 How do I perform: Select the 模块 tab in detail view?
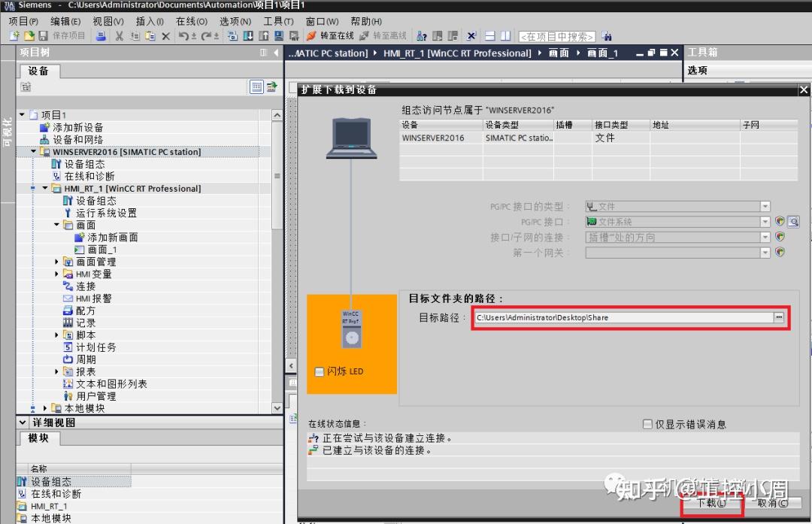[38, 438]
